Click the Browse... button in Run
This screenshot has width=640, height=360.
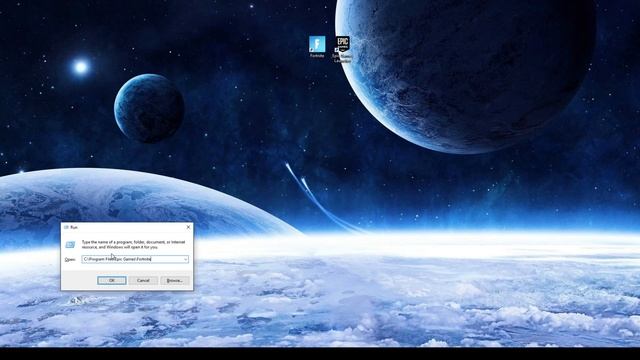click(x=174, y=280)
